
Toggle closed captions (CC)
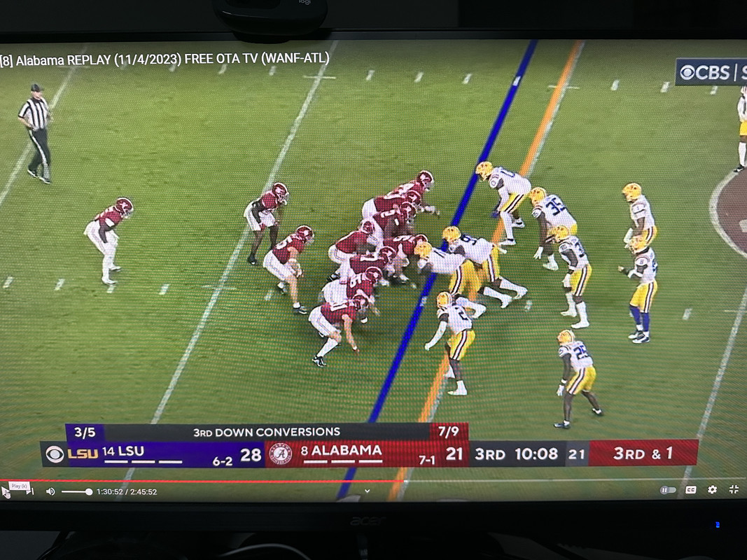pyautogui.click(x=691, y=489)
